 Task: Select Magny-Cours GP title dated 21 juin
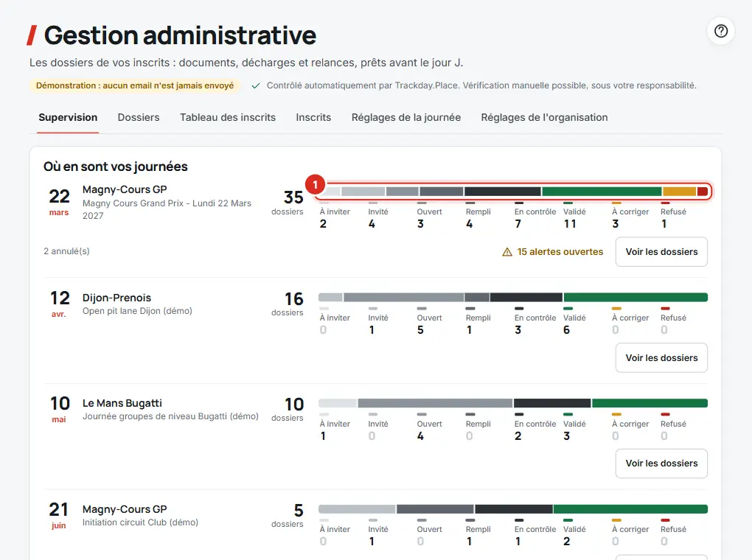(125, 509)
